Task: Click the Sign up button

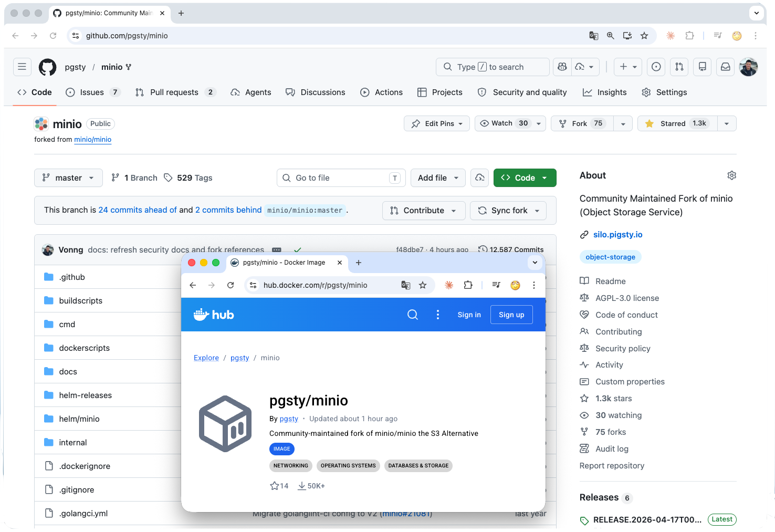Action: pyautogui.click(x=511, y=315)
